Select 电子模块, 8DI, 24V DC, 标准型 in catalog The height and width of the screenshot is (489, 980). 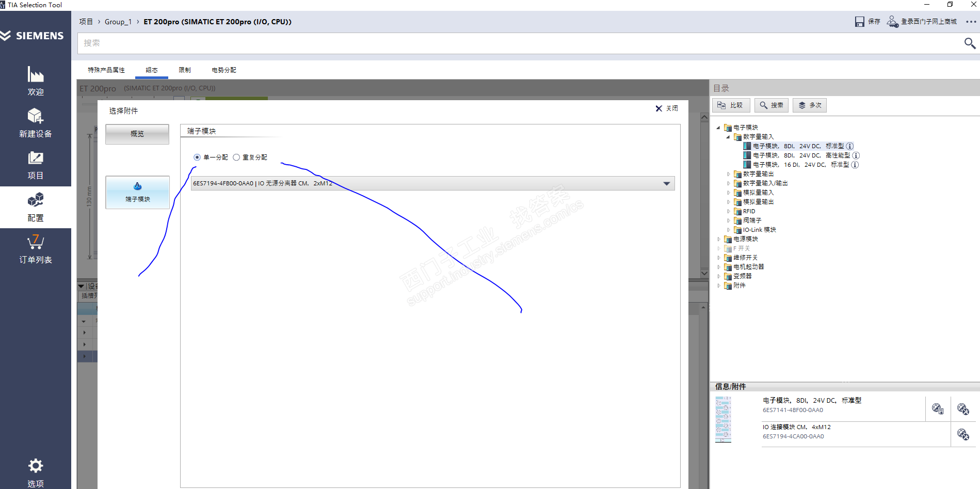click(798, 146)
